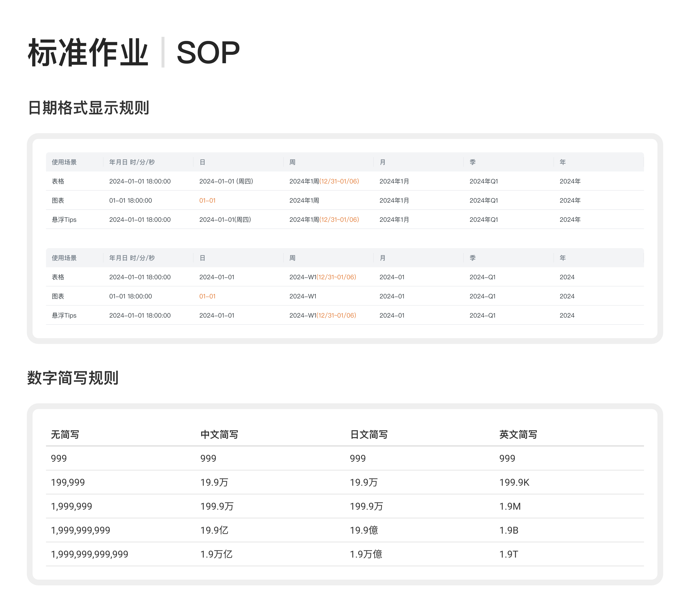690x616 pixels.
Task: Click the 1.9万亿 cell
Action: coord(216,554)
